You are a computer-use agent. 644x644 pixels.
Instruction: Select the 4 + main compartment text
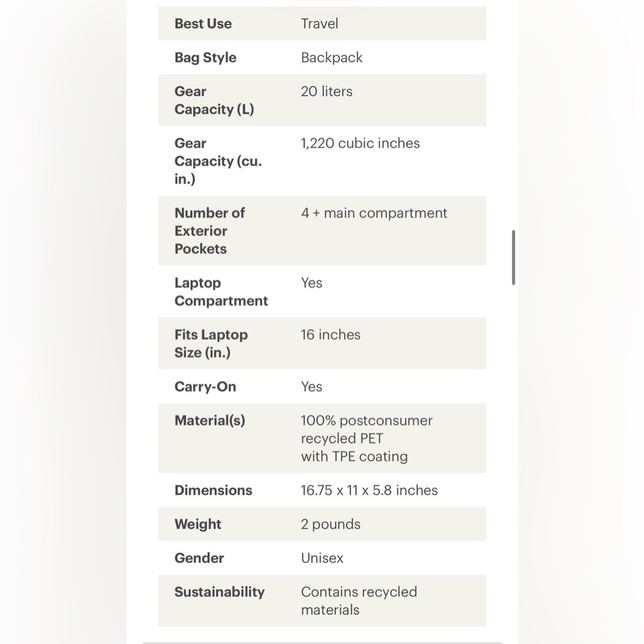coord(374,213)
